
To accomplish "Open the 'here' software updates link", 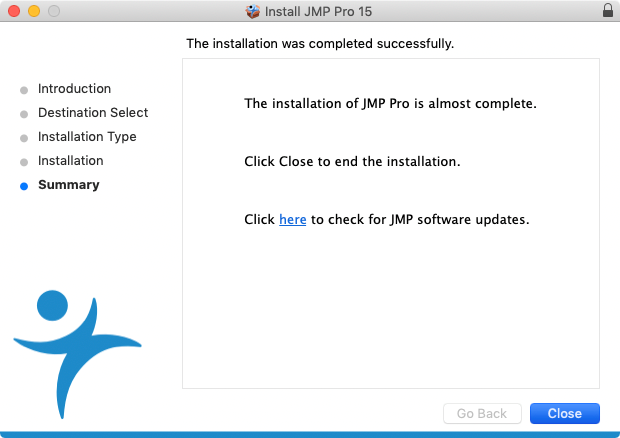I will (x=293, y=219).
